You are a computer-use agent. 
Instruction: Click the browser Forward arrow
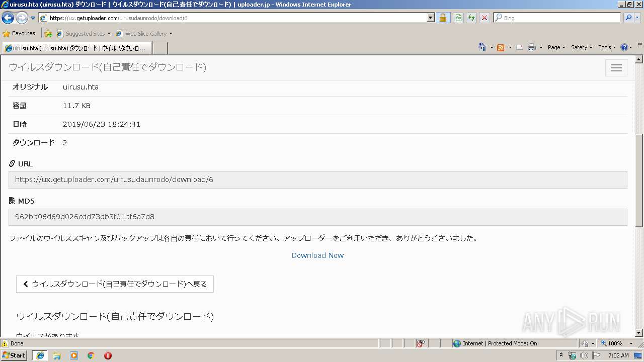22,18
